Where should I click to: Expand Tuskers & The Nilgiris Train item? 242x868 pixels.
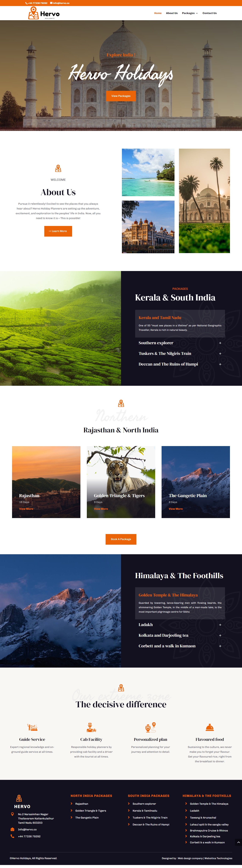coord(180,353)
